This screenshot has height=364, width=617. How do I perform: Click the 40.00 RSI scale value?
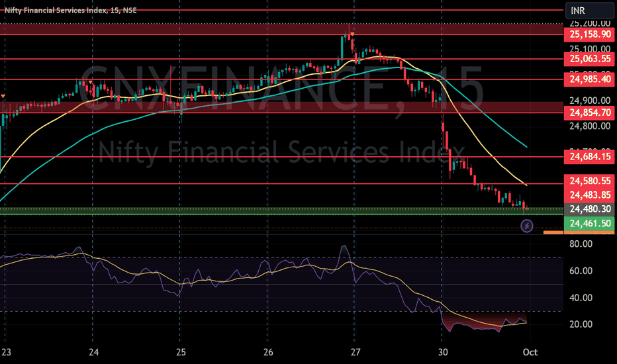pyautogui.click(x=581, y=298)
